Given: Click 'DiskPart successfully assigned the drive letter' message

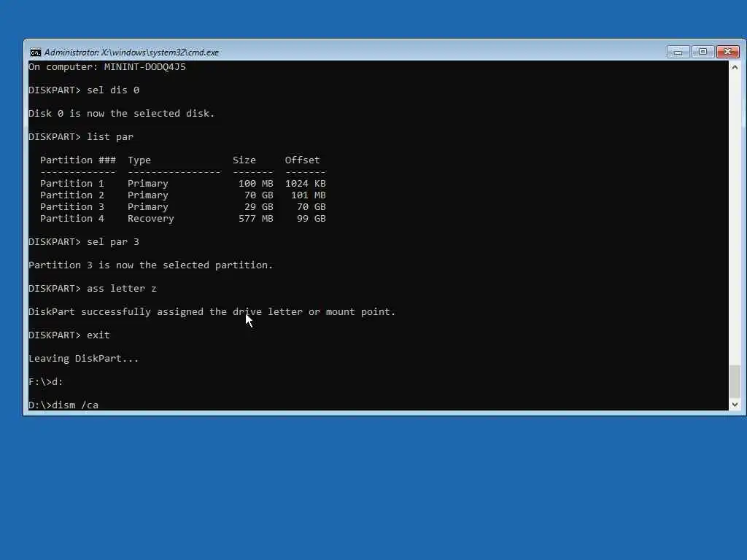Looking at the screenshot, I should coord(212,312).
